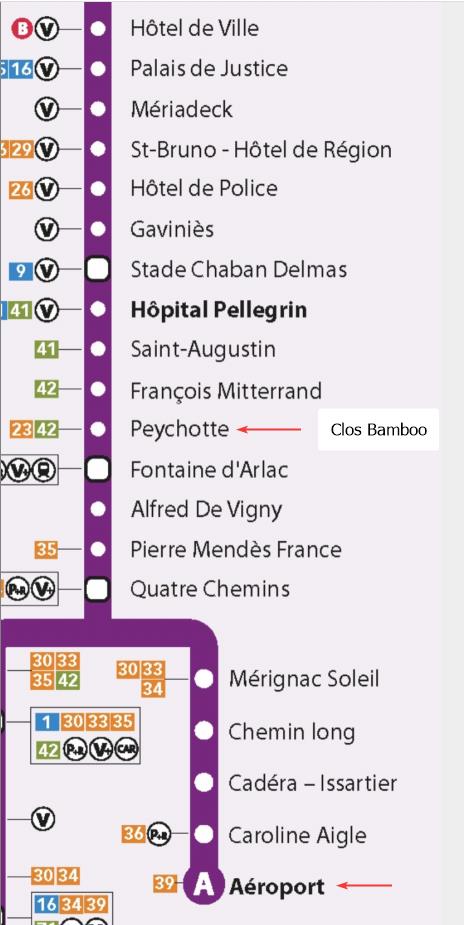This screenshot has width=464, height=925.
Task: Click the blue bus 9 badge
Action: tap(21, 271)
